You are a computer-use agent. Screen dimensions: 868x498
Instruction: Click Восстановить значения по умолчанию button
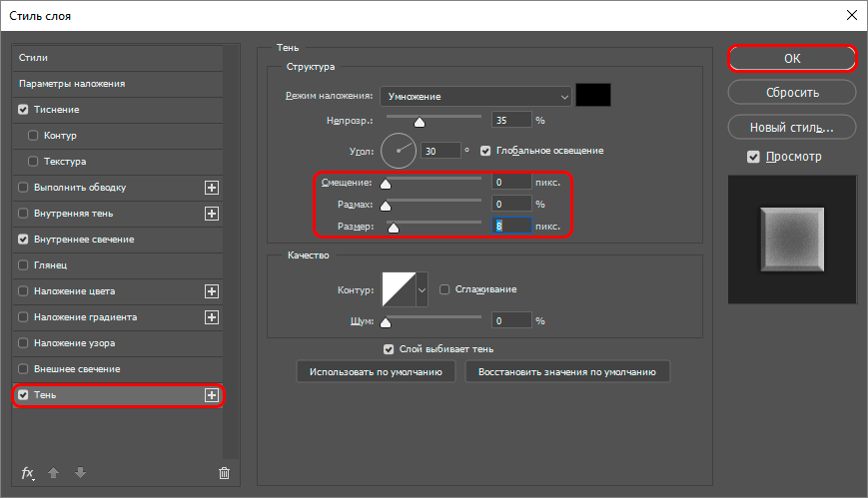point(567,372)
